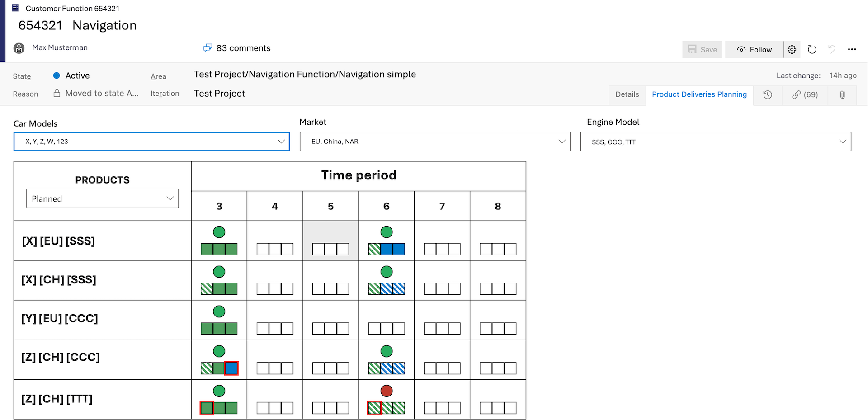This screenshot has width=868, height=420.
Task: Open the more actions ellipsis menu
Action: pos(852,50)
